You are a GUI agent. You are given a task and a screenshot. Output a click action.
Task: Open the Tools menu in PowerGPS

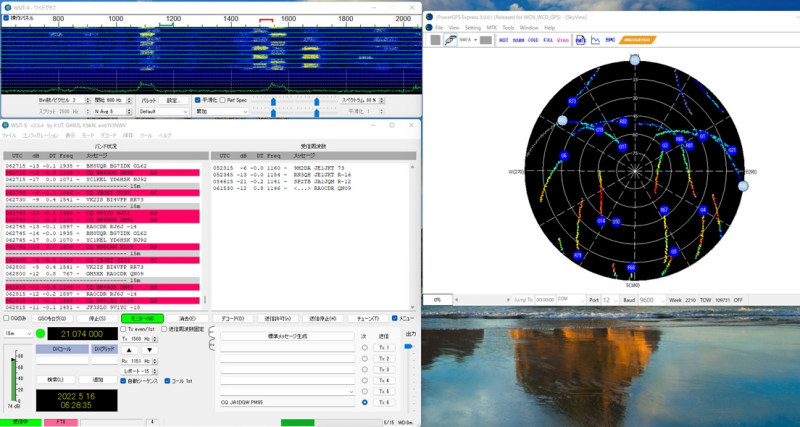point(508,28)
